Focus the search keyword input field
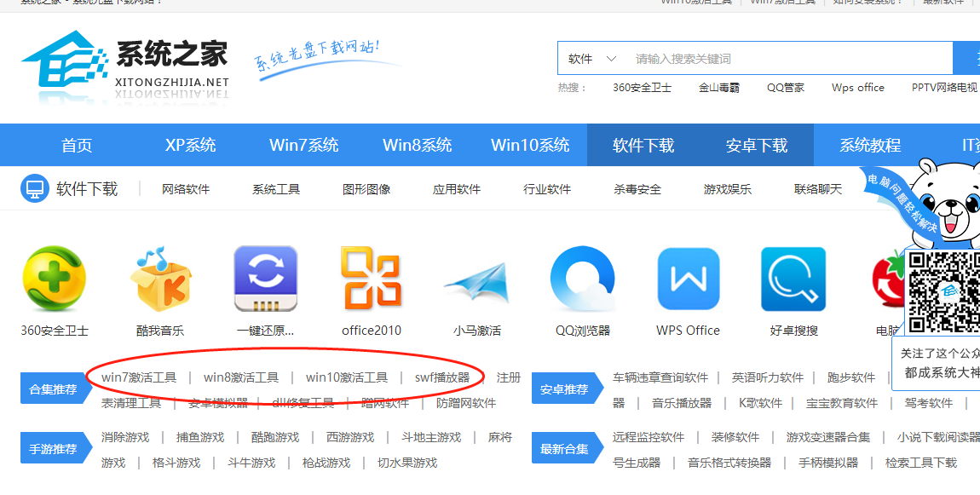Screen dimensions: 980x495 pyautogui.click(x=789, y=59)
